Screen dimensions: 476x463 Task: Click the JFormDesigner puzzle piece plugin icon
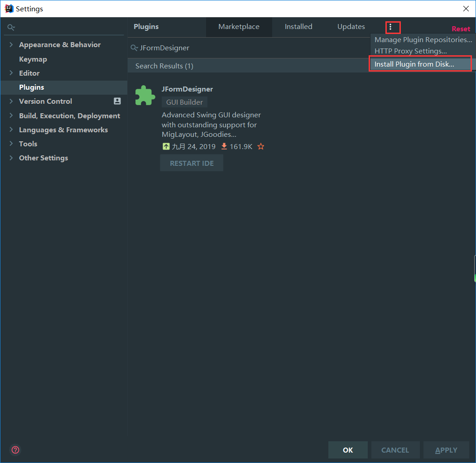(x=145, y=96)
